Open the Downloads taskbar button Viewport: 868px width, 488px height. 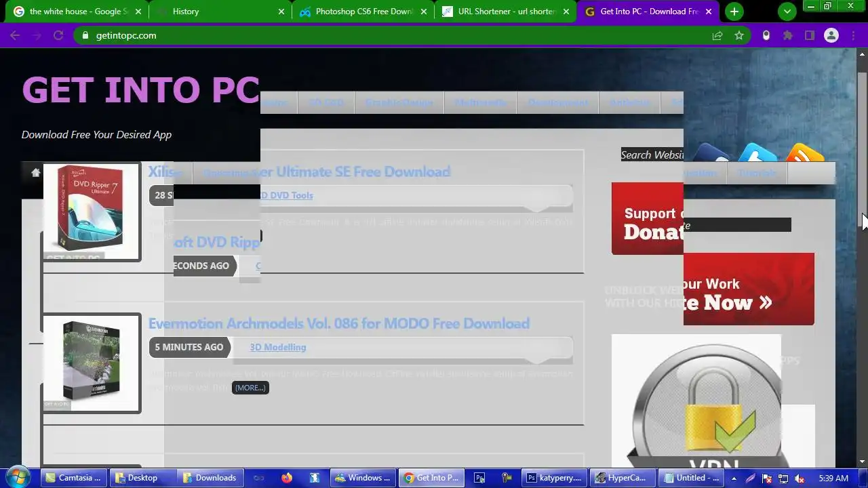coord(210,478)
